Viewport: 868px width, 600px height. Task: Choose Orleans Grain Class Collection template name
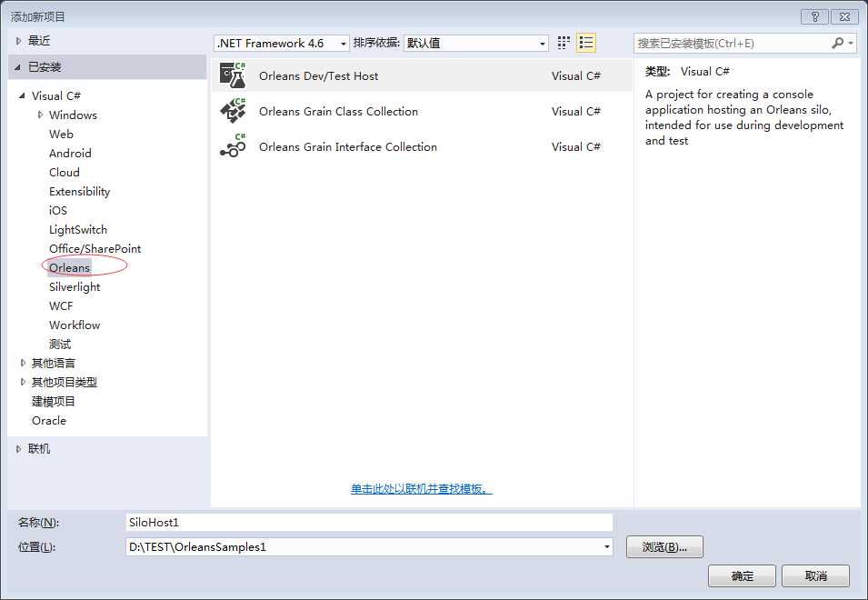338,111
